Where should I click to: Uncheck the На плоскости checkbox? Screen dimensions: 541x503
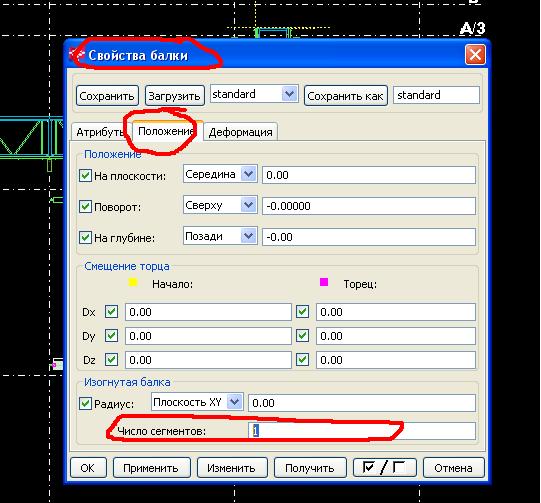tap(85, 176)
